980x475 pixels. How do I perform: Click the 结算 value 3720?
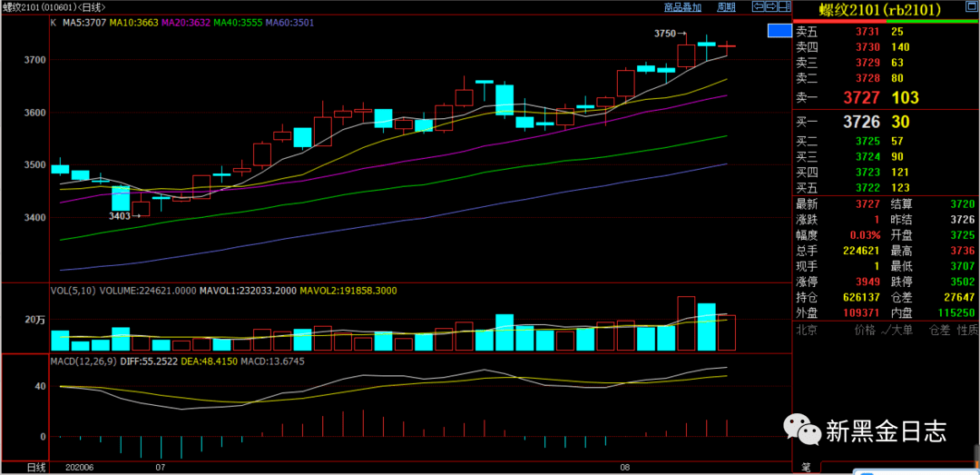pos(961,204)
